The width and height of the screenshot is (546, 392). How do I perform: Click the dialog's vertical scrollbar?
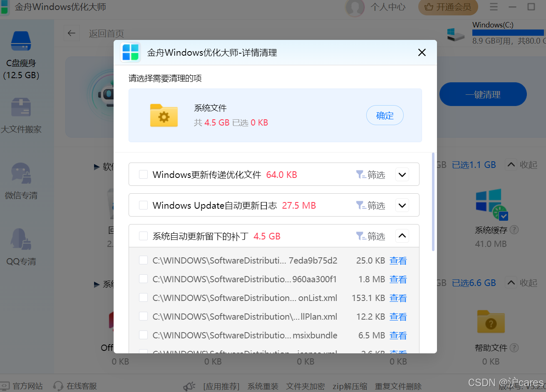tap(433, 202)
